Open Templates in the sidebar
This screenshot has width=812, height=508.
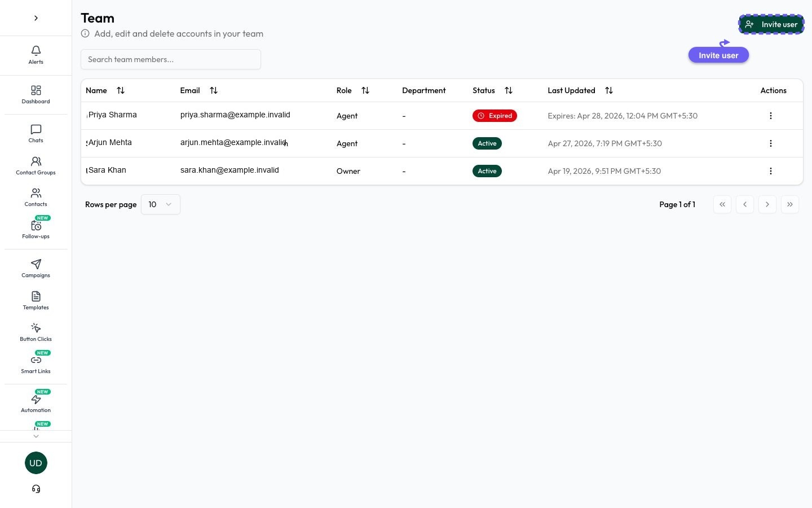click(36, 301)
